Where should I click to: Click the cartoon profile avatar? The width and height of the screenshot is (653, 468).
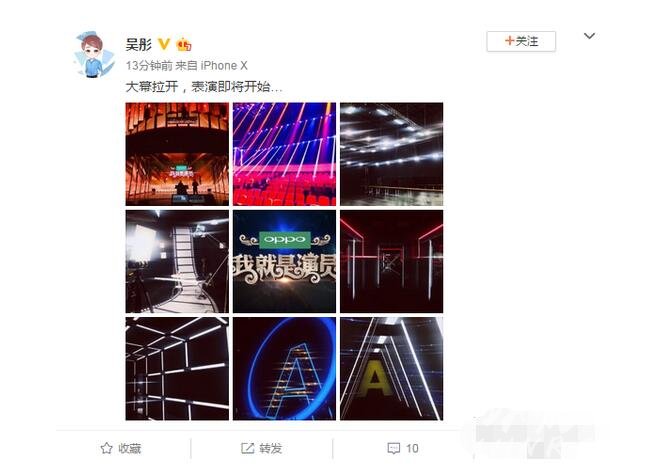pos(94,55)
